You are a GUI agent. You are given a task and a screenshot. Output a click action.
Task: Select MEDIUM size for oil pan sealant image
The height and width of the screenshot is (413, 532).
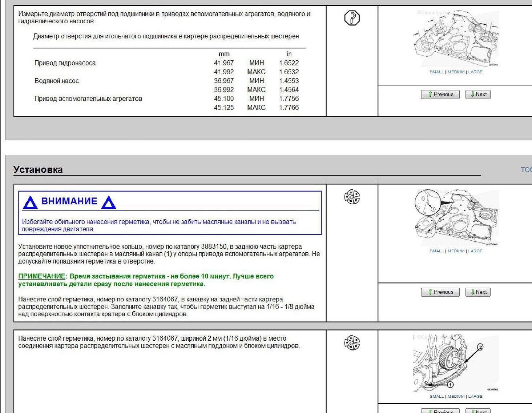[x=456, y=397]
